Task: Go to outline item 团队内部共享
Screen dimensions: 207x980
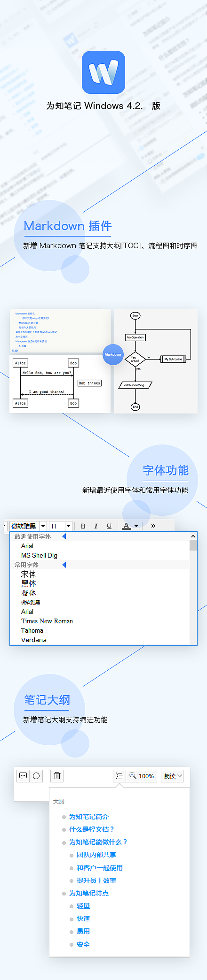Action: point(96,855)
